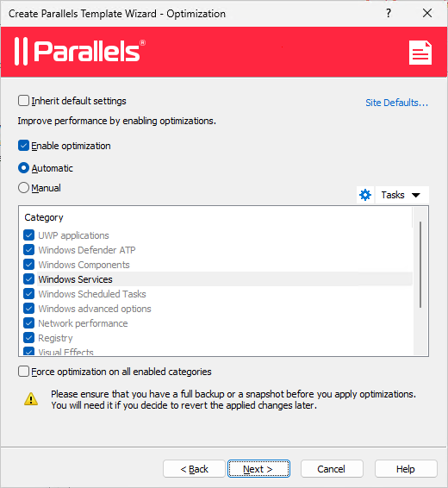Go back with the Back button
448x488 pixels.
coord(194,469)
